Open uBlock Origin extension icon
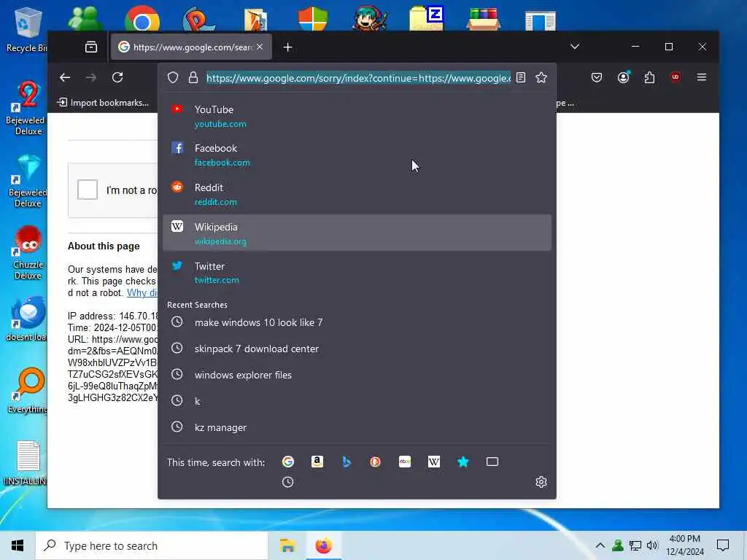This screenshot has width=747, height=560. point(675,77)
